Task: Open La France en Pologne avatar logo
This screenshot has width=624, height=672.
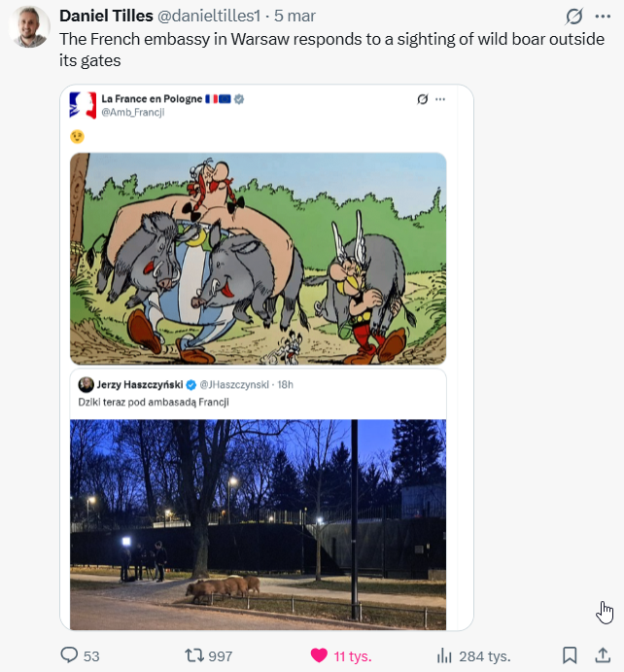Action: pos(84,105)
